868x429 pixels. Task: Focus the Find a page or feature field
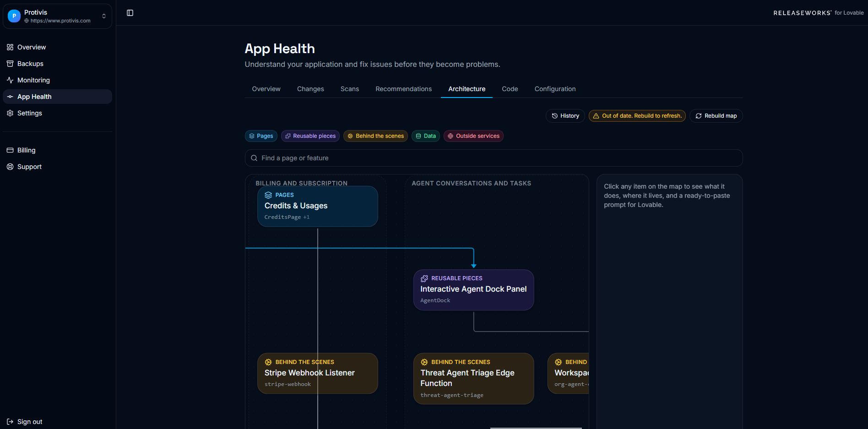pyautogui.click(x=494, y=158)
